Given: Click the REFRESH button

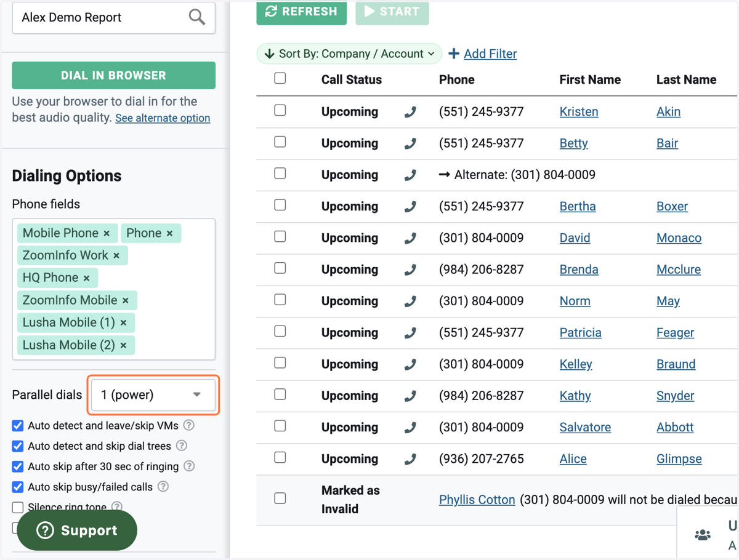Looking at the screenshot, I should pos(302,12).
